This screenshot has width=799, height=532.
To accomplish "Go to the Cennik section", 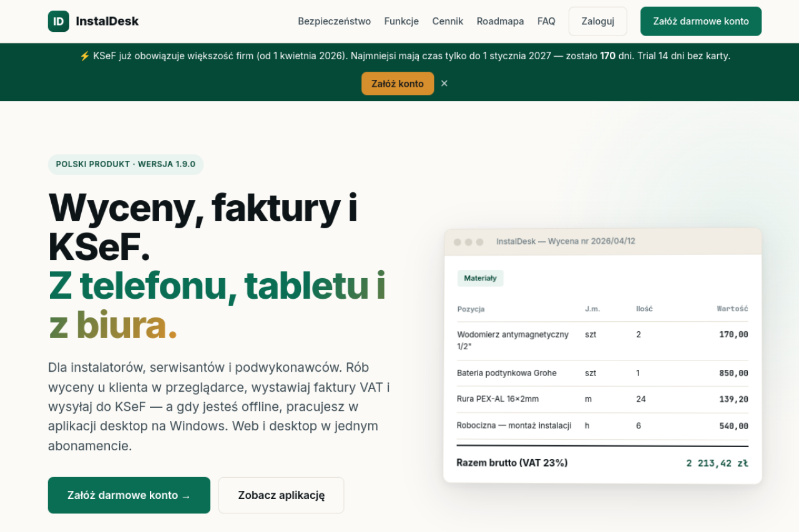I will pos(448,21).
